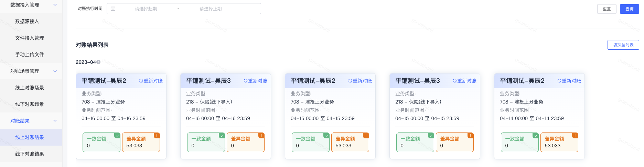Go to 文件接入管理 in the sidebar
This screenshot has height=167, width=644.
click(30, 38)
